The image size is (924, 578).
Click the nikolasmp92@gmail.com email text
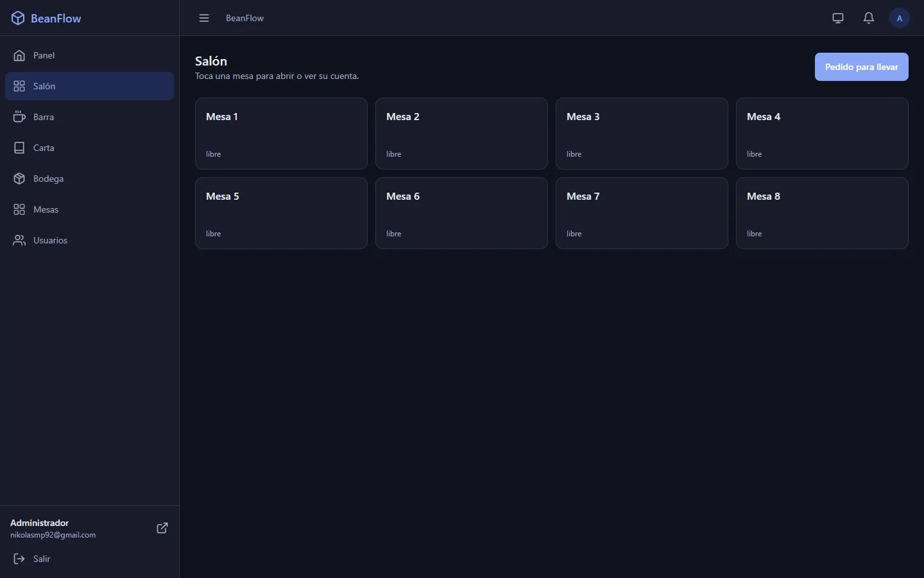53,535
